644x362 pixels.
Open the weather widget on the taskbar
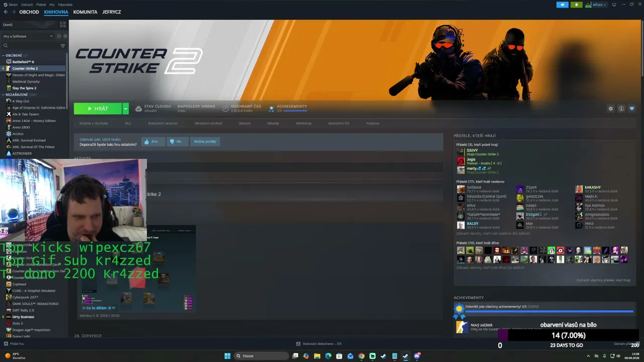click(15, 356)
